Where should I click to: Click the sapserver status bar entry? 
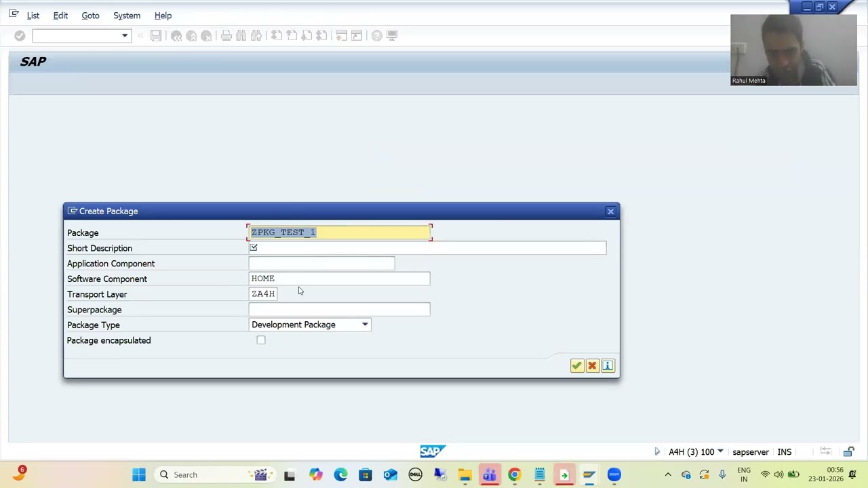750,452
